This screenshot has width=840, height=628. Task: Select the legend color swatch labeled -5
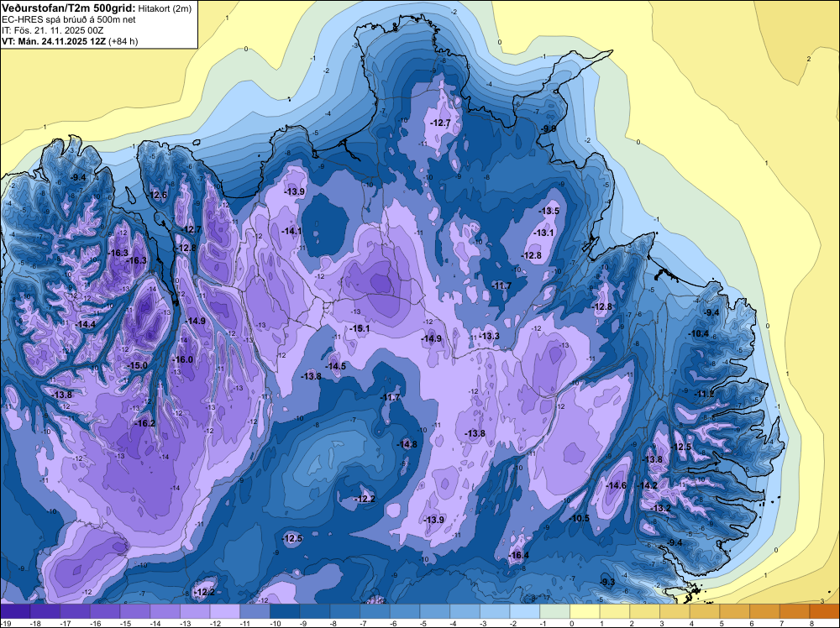(x=435, y=611)
